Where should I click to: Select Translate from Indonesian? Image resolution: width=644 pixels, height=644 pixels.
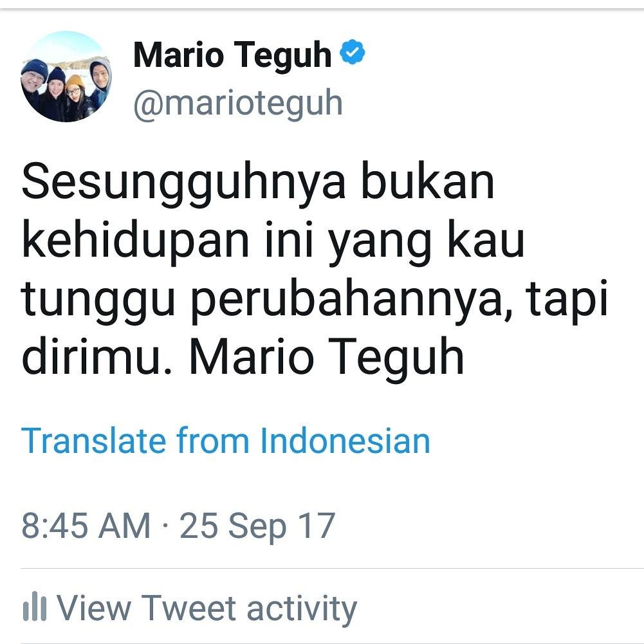click(x=225, y=441)
